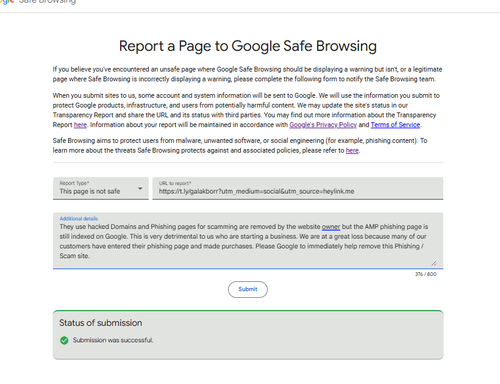
Task: Open the Report Type dropdown
Action: coord(101,188)
